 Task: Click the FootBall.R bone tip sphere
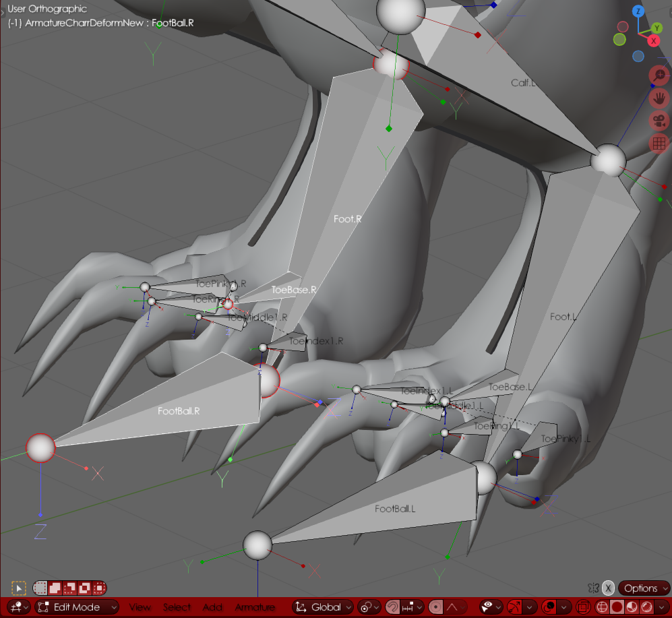click(x=40, y=448)
